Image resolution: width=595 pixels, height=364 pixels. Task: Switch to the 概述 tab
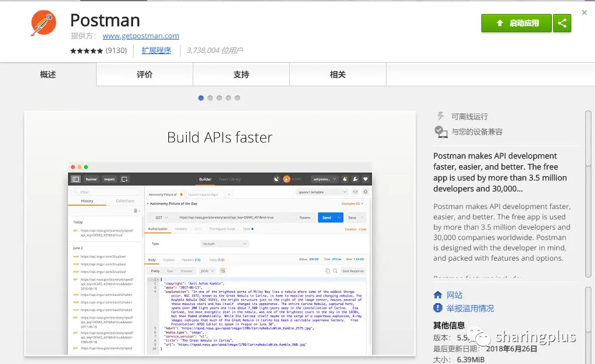tap(48, 74)
